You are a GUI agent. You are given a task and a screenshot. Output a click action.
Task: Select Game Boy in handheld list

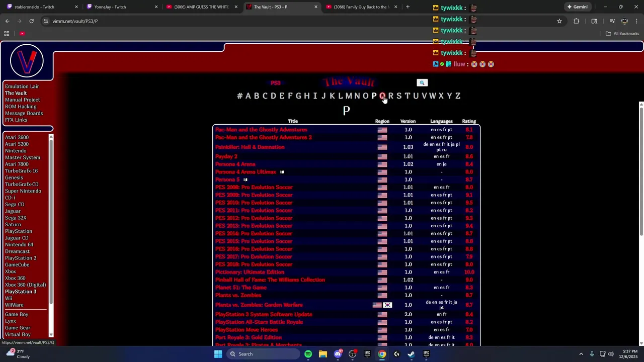(x=17, y=314)
